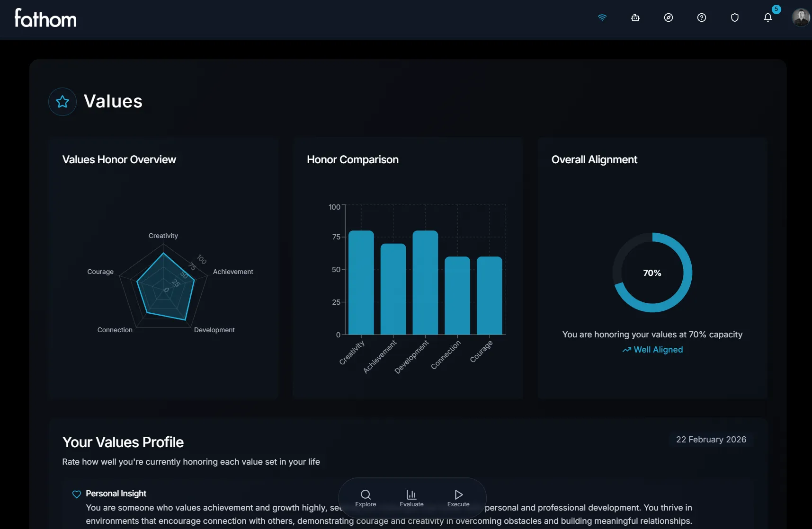Click the trending arrow beside Well Aligned
The height and width of the screenshot is (529, 812).
pos(626,350)
